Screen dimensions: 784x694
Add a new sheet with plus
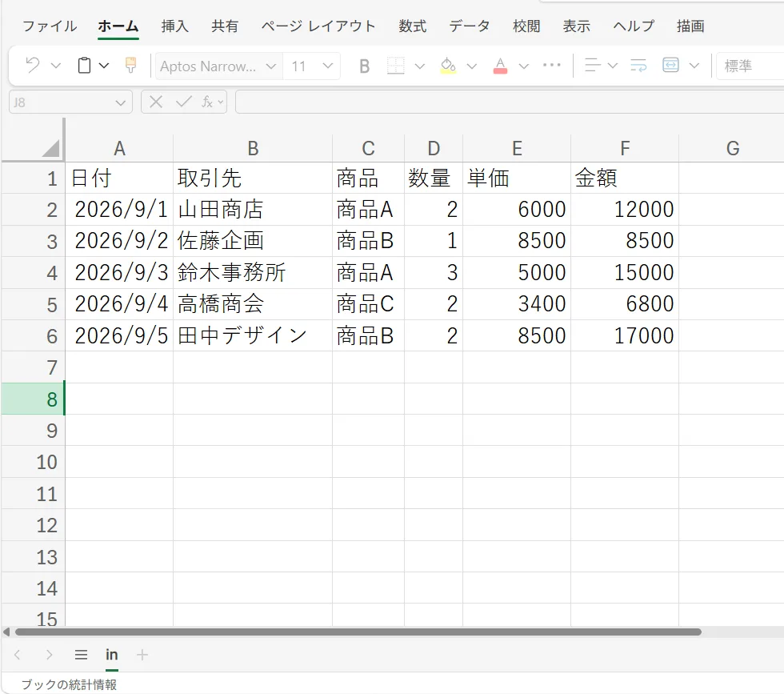(142, 655)
